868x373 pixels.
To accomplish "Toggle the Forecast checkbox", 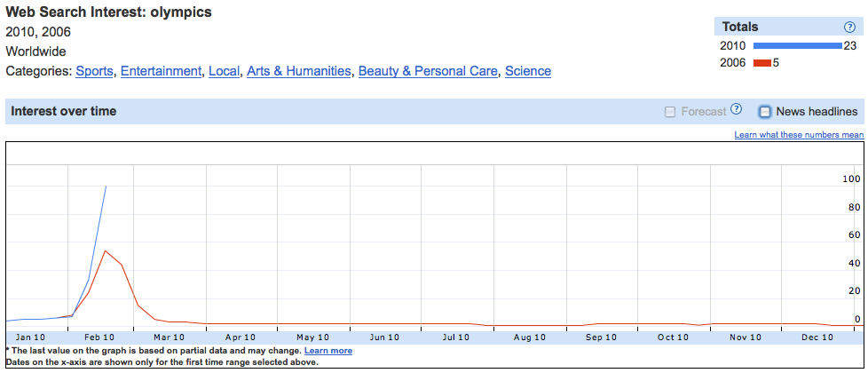I will click(670, 112).
